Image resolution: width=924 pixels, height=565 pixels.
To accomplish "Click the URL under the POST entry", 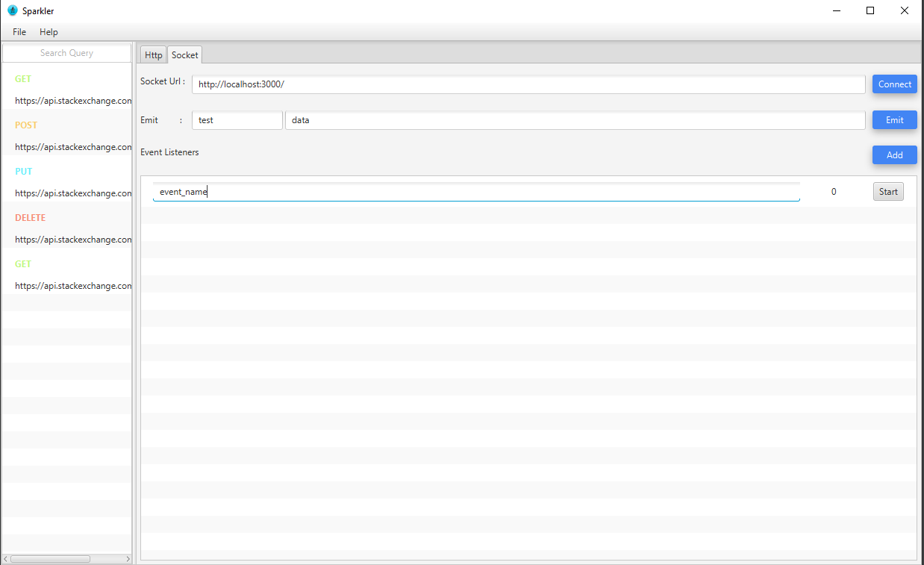I will [x=73, y=147].
